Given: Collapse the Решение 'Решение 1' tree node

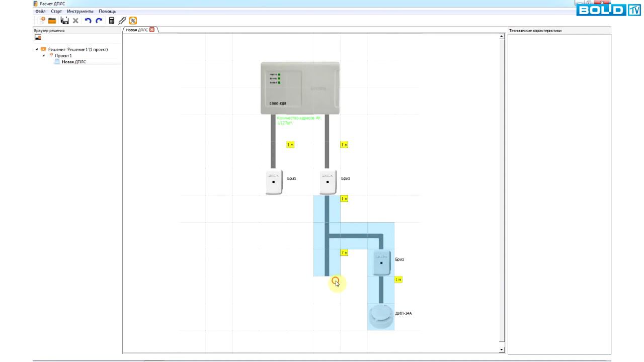Looking at the screenshot, I should pos(37,49).
